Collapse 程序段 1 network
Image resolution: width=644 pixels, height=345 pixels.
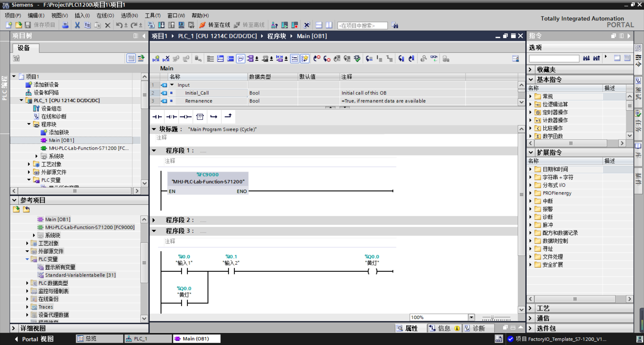tap(154, 150)
